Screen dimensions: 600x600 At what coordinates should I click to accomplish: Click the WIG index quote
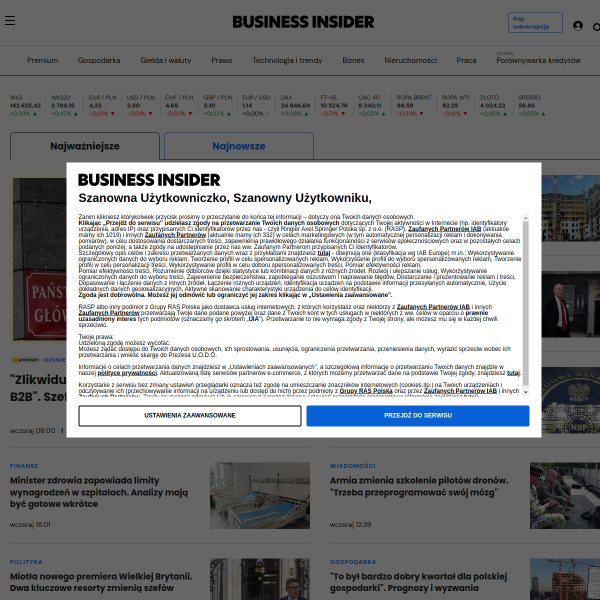pyautogui.click(x=25, y=105)
